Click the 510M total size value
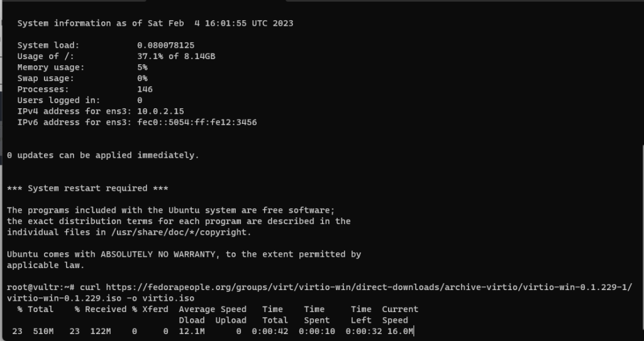Image resolution: width=644 pixels, height=341 pixels. point(43,331)
